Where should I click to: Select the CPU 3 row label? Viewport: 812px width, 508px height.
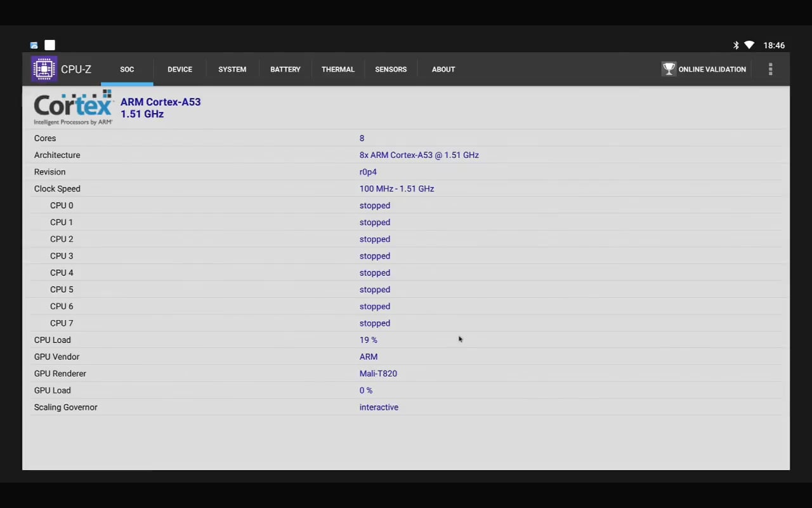click(62, 256)
